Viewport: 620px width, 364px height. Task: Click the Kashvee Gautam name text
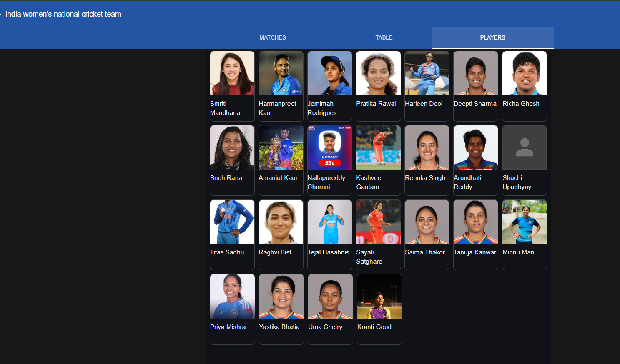369,182
